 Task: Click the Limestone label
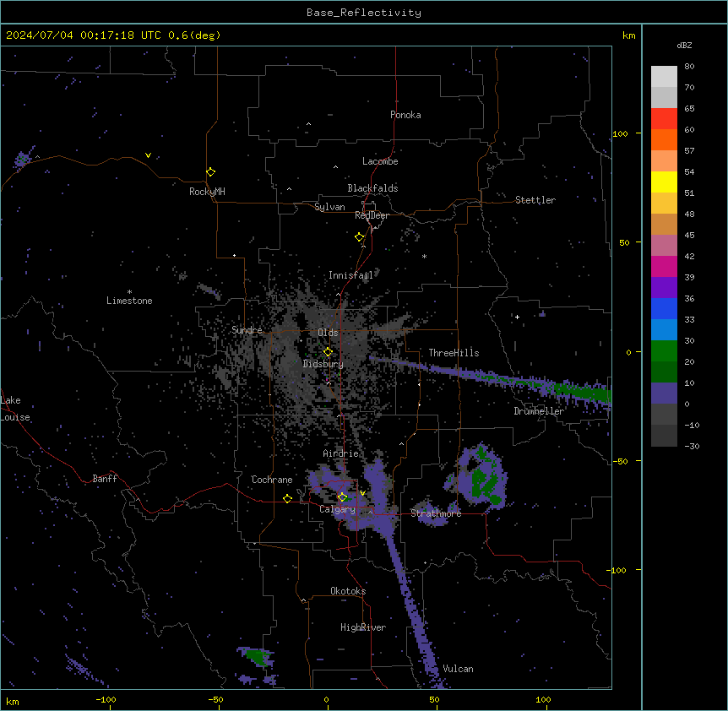click(x=129, y=301)
